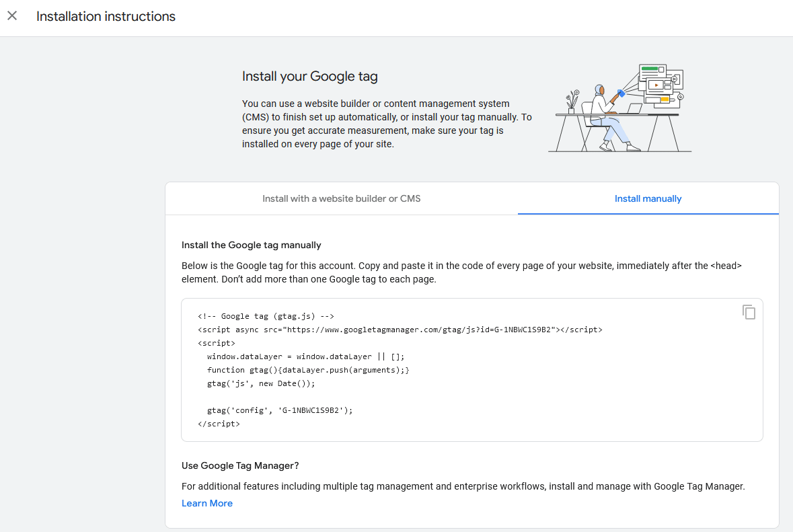793x532 pixels.
Task: Click the script async src line in code
Action: [x=400, y=330]
